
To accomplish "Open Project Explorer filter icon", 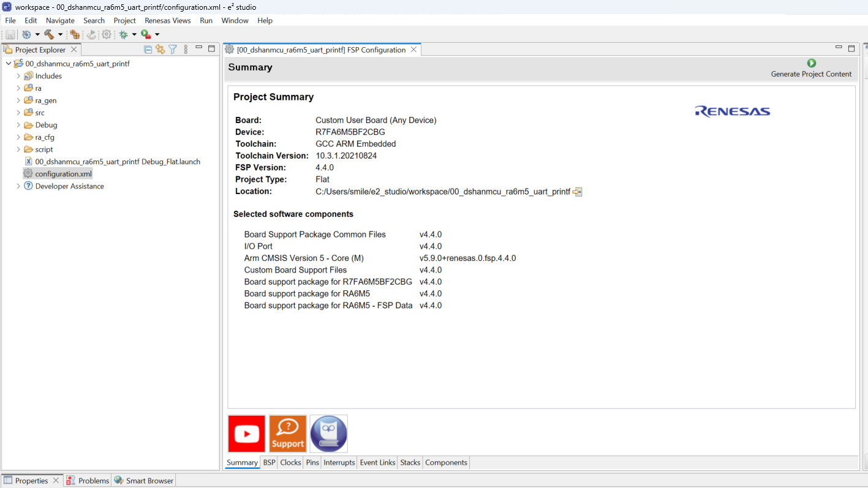I will pos(173,50).
